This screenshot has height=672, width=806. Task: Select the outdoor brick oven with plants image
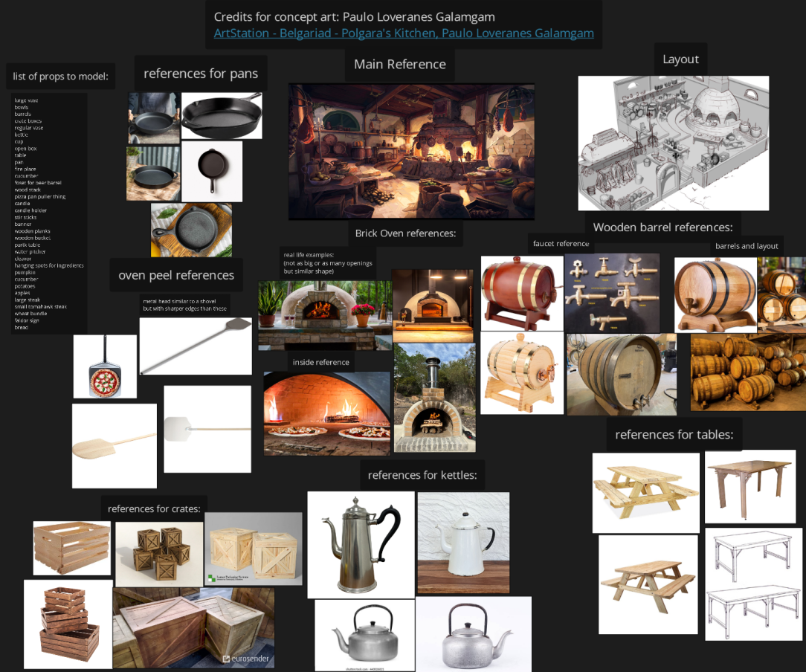pos(325,315)
